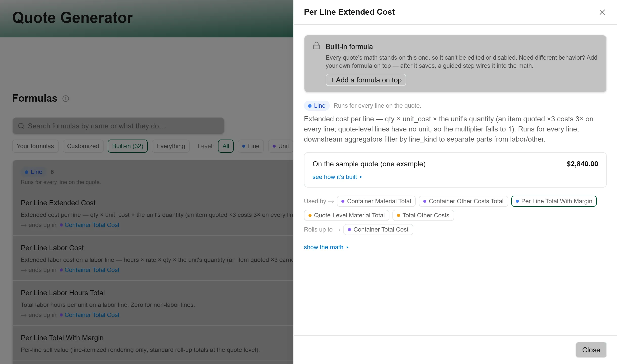This screenshot has height=364, width=617.
Task: Follow Container Total Cost link under Labor Cost
Action: click(92, 270)
